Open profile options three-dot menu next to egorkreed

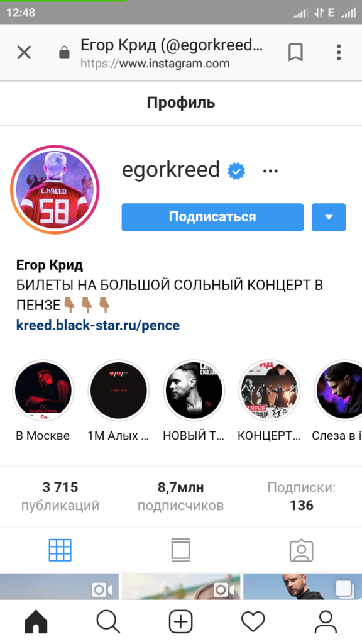(x=270, y=171)
